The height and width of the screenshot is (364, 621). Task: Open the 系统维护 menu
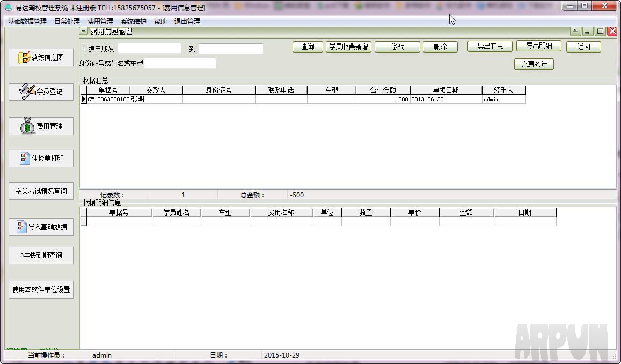pyautogui.click(x=133, y=21)
